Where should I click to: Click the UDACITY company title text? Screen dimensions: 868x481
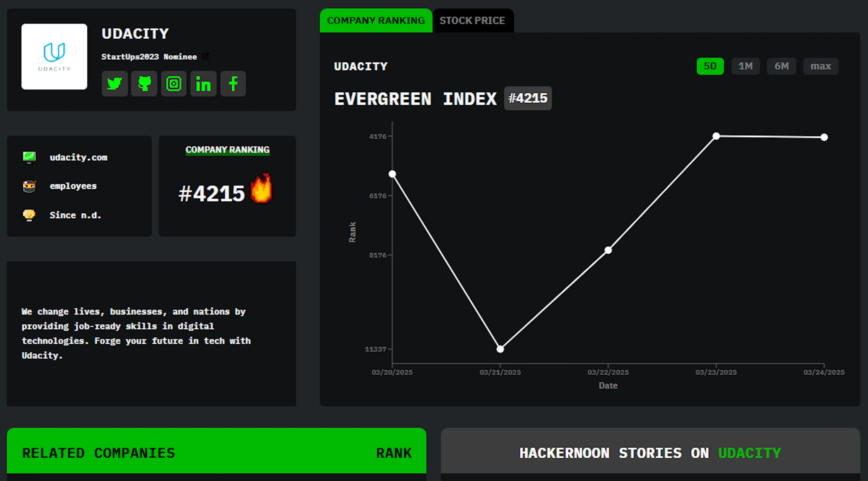click(x=135, y=34)
